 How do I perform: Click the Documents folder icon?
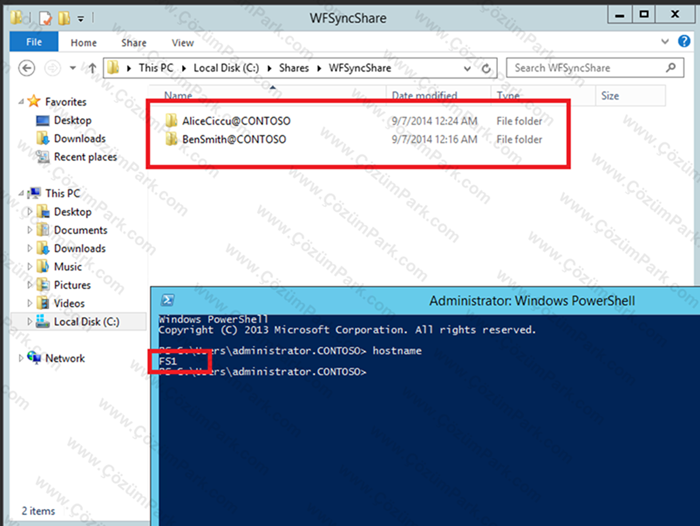(43, 230)
